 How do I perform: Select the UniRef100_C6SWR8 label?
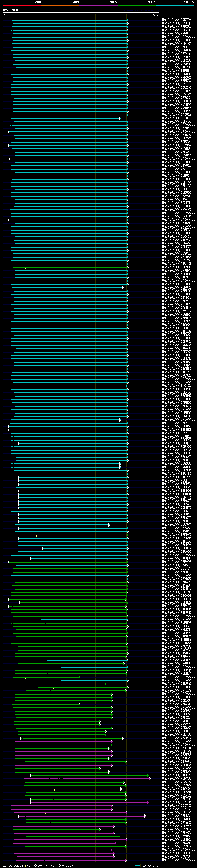(x=177, y=57)
